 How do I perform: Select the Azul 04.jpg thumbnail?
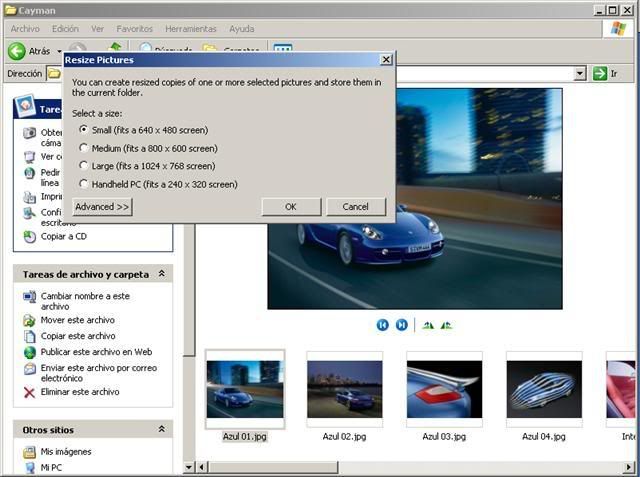(x=544, y=389)
